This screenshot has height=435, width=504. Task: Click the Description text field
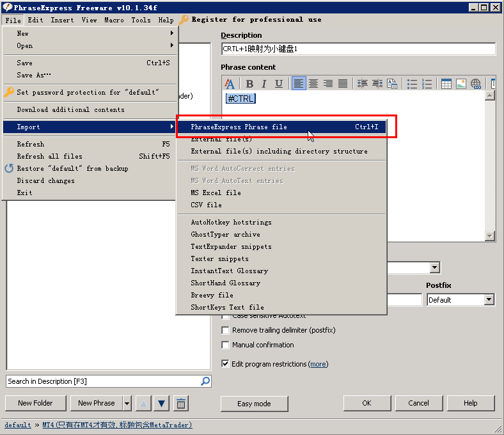pyautogui.click(x=358, y=49)
